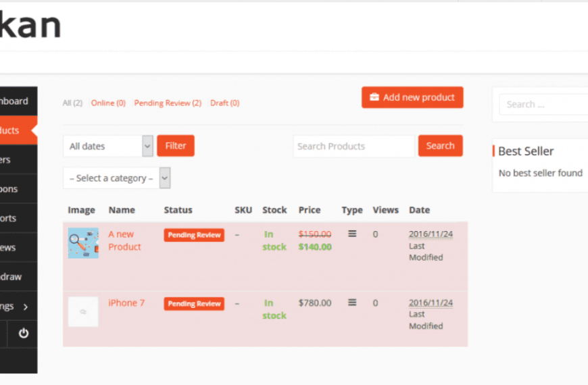Select the All (2) products filter
588x385 pixels.
72,103
